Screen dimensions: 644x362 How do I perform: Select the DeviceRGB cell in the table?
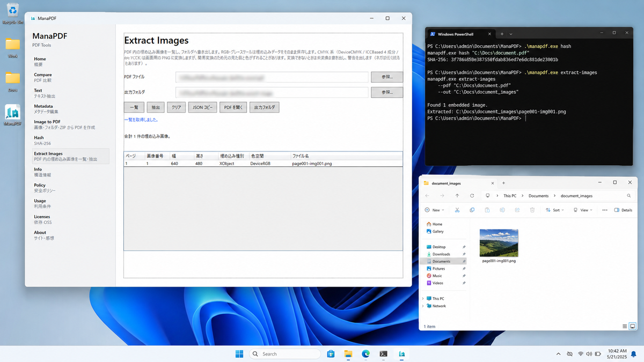260,164
